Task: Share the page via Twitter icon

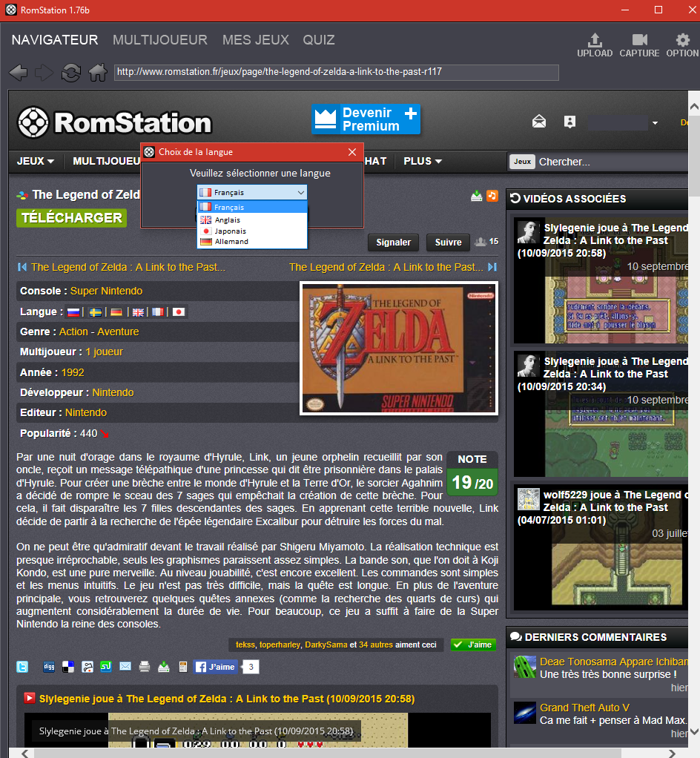Action: click(x=23, y=667)
